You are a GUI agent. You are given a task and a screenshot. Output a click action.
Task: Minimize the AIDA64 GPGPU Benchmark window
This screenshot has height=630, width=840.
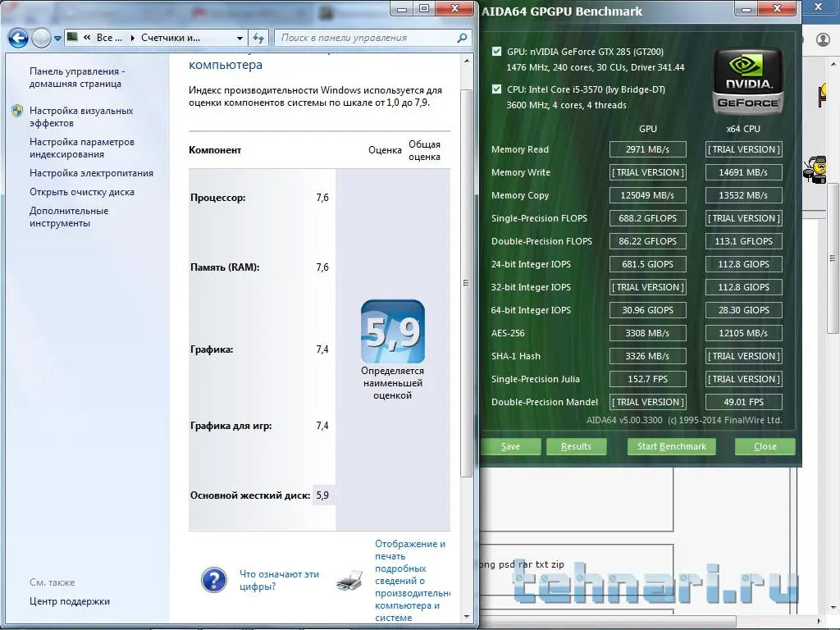(x=746, y=8)
